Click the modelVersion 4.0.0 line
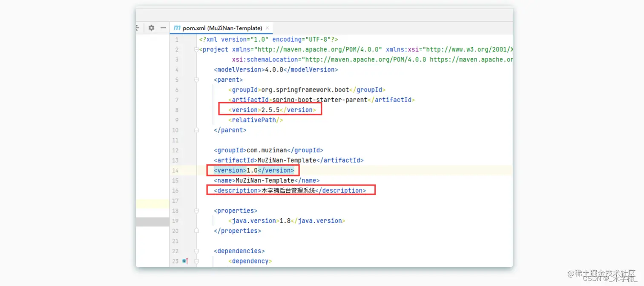This screenshot has width=644, height=286. pyautogui.click(x=276, y=70)
